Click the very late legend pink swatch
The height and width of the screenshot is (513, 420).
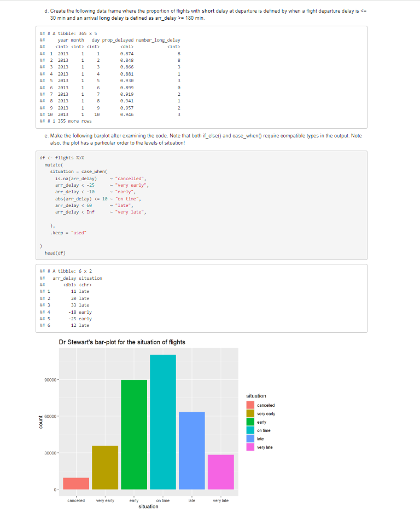click(x=250, y=447)
